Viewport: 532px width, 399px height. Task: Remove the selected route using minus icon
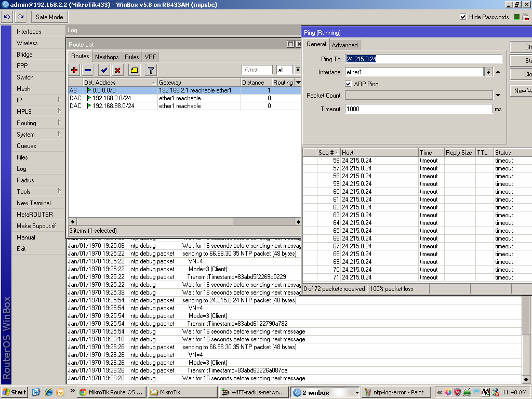pyautogui.click(x=87, y=70)
